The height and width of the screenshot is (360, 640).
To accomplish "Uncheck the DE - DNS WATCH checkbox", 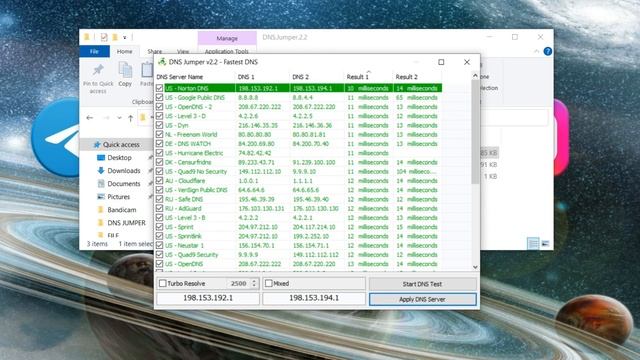I will 159,144.
